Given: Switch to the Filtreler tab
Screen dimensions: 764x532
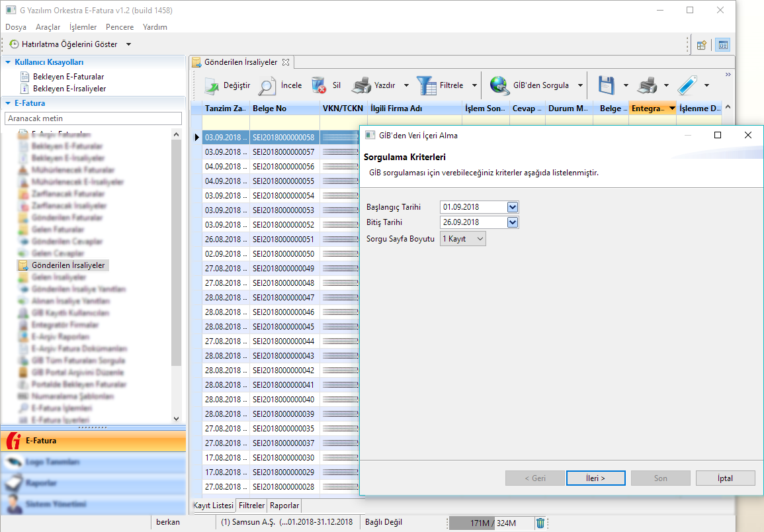Looking at the screenshot, I should [251, 506].
